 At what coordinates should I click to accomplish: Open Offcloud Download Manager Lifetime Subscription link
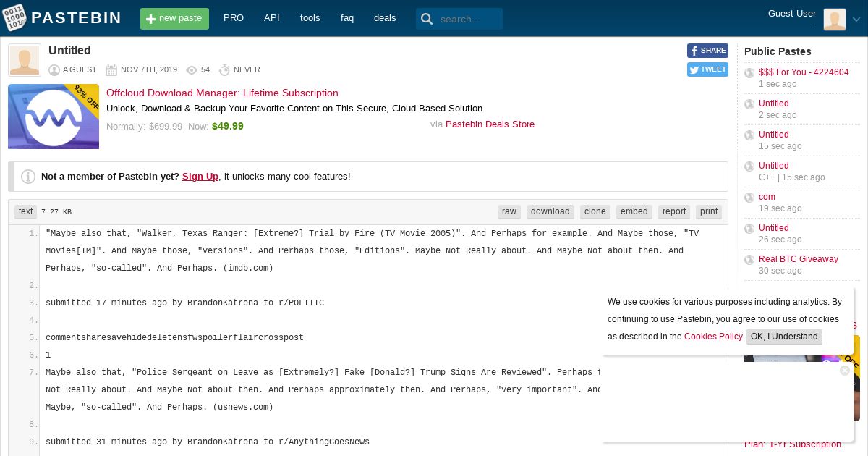click(222, 93)
